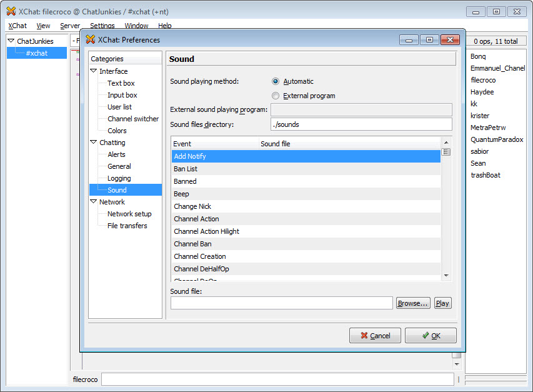Select Logging category
The height and width of the screenshot is (392, 533).
(x=119, y=178)
